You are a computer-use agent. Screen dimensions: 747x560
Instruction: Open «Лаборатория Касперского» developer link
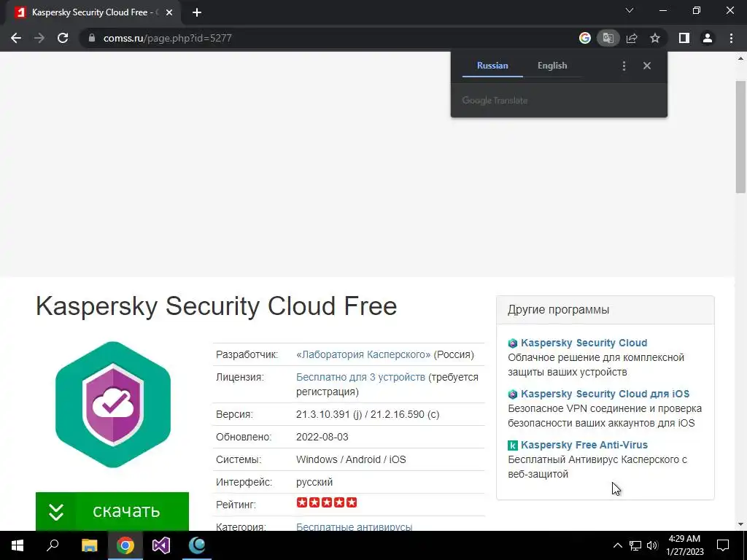pos(363,355)
